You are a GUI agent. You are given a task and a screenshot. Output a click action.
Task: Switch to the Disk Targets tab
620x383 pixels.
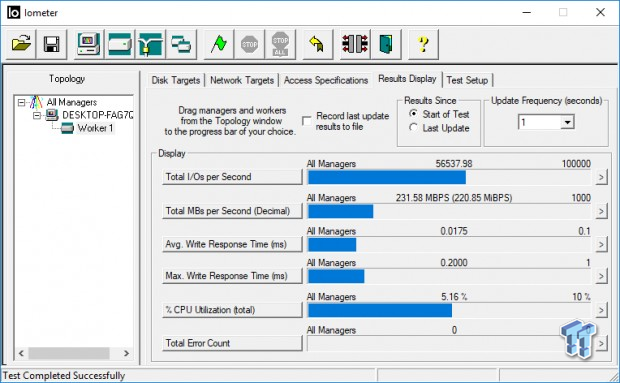click(x=176, y=80)
